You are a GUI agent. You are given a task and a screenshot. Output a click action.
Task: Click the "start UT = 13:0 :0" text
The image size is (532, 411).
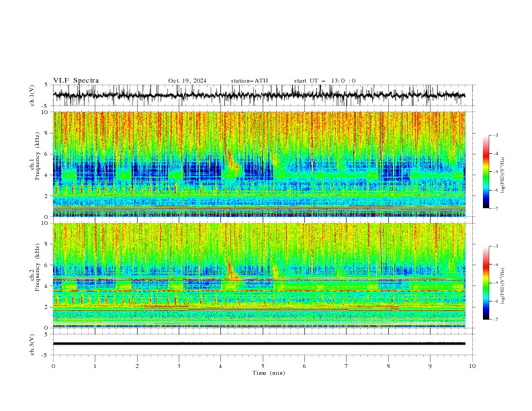pos(324,81)
